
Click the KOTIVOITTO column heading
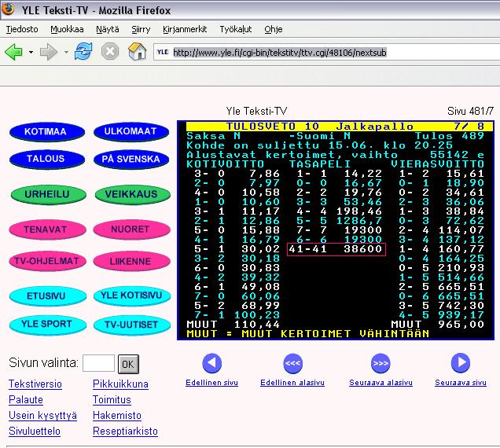coord(226,164)
